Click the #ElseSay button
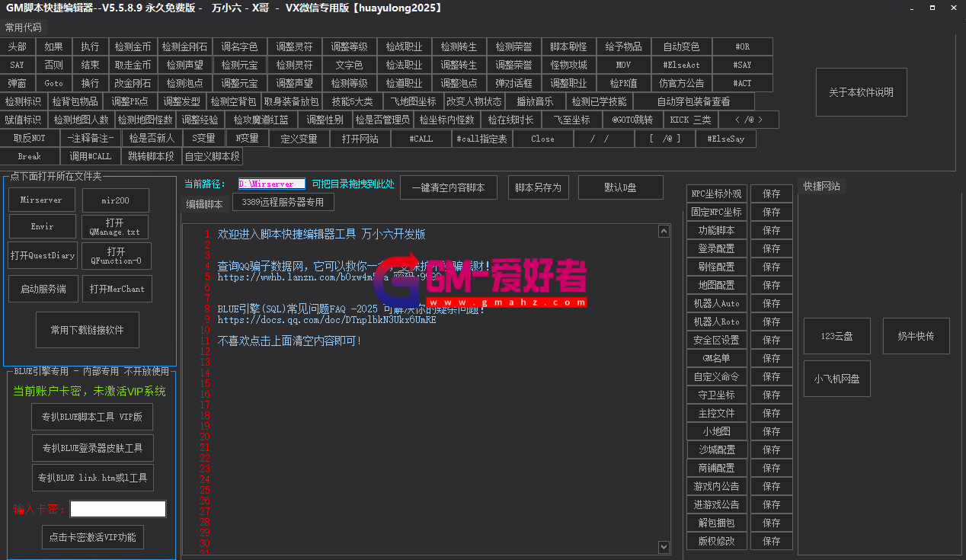The height and width of the screenshot is (560, 966). [725, 139]
